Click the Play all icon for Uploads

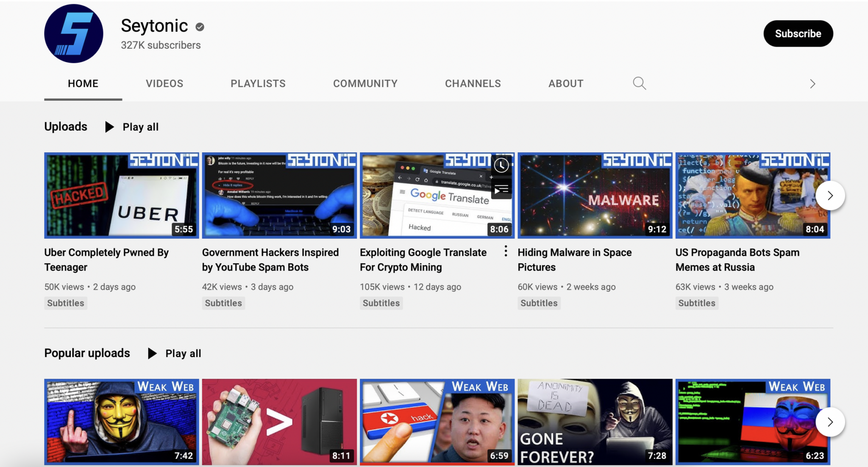[x=109, y=126]
